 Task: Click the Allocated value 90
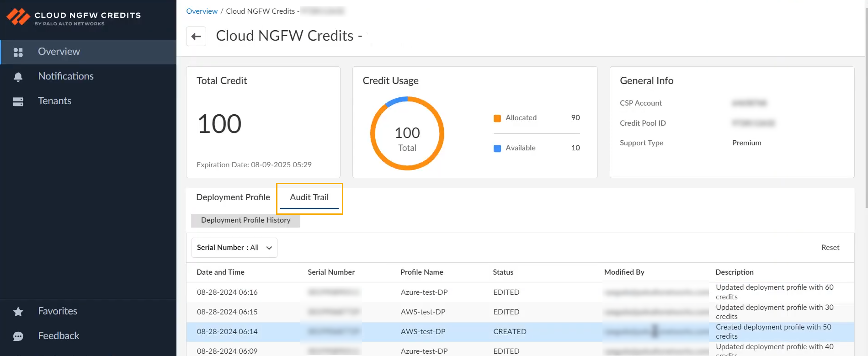[x=575, y=118]
